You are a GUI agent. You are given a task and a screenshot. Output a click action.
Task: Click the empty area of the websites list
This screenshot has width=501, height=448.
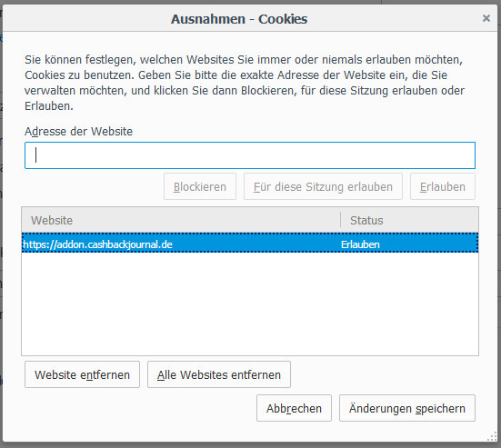point(250,304)
